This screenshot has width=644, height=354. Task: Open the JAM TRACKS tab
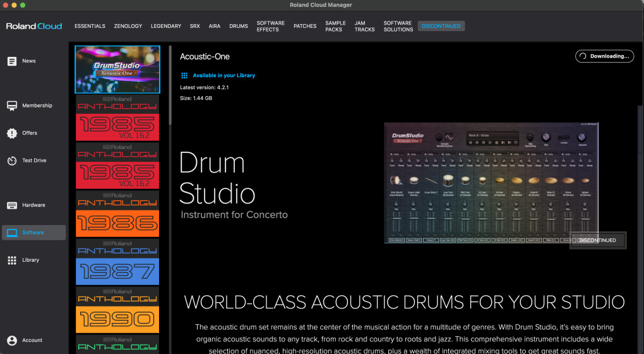364,26
